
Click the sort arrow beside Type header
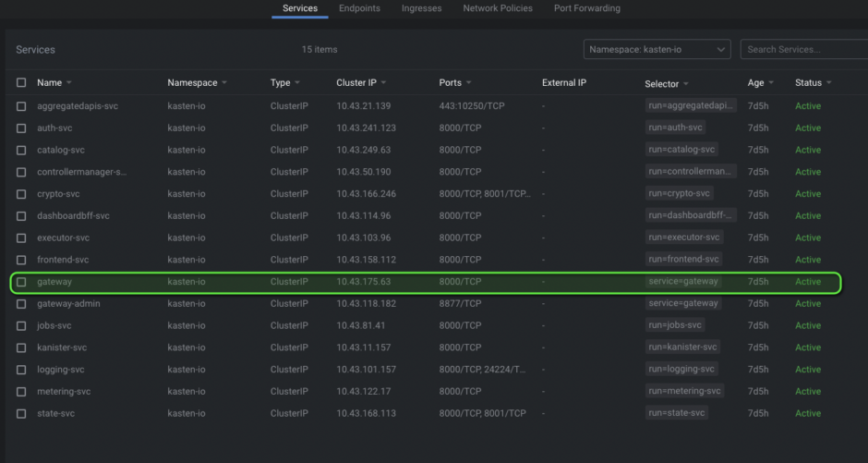coord(298,83)
